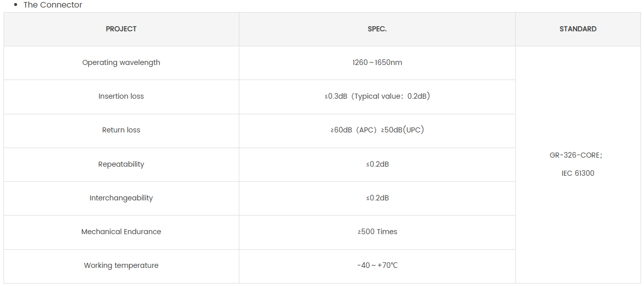Click the GR-326-CORE standard text
644x286 pixels.
point(576,156)
